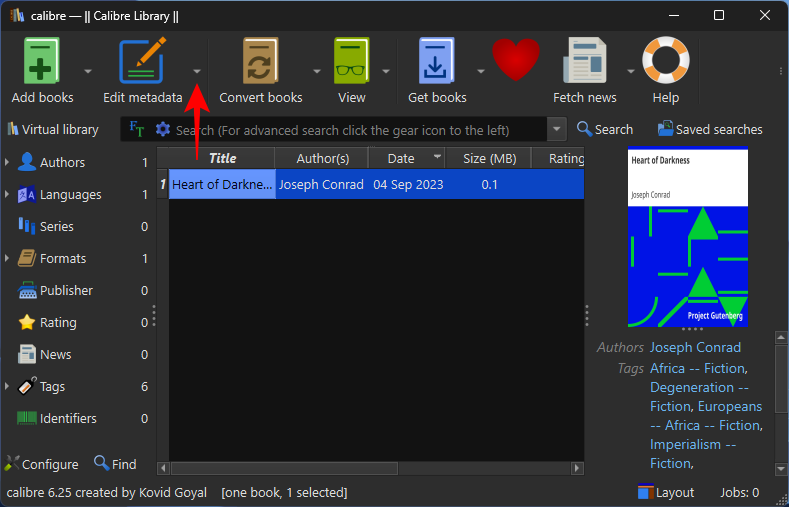Image resolution: width=789 pixels, height=507 pixels.
Task: Open the Layout button
Action: point(666,492)
